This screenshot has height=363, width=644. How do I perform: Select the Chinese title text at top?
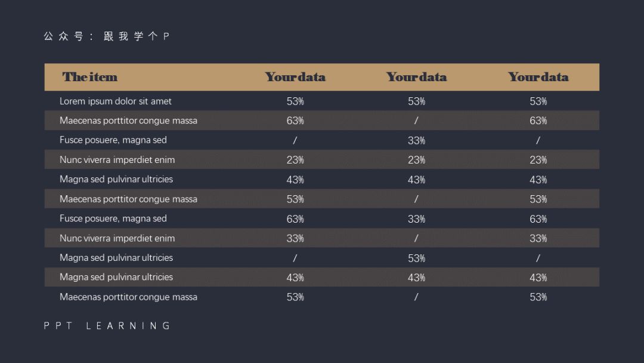(106, 36)
